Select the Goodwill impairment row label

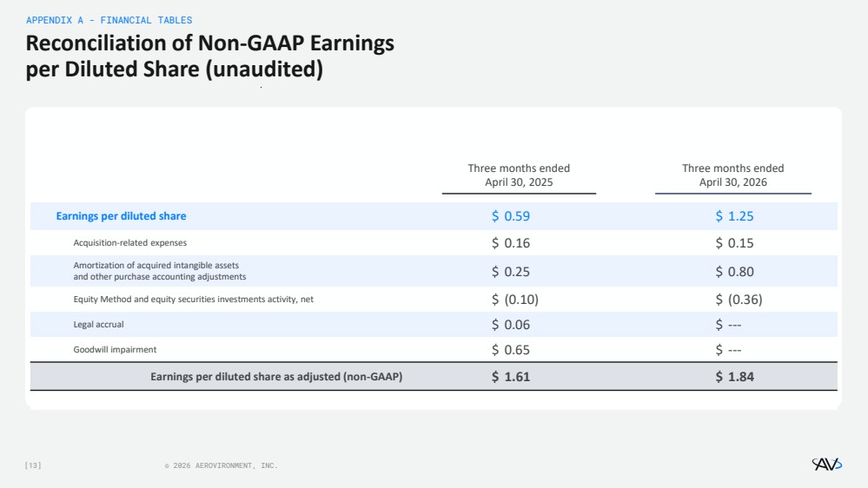[115, 350]
